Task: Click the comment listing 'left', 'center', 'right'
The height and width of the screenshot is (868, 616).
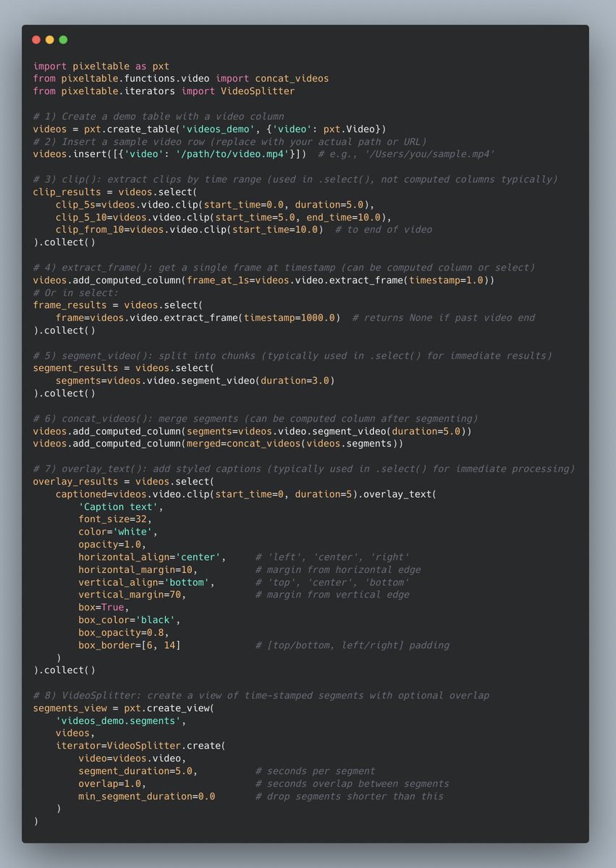Action: (x=332, y=557)
